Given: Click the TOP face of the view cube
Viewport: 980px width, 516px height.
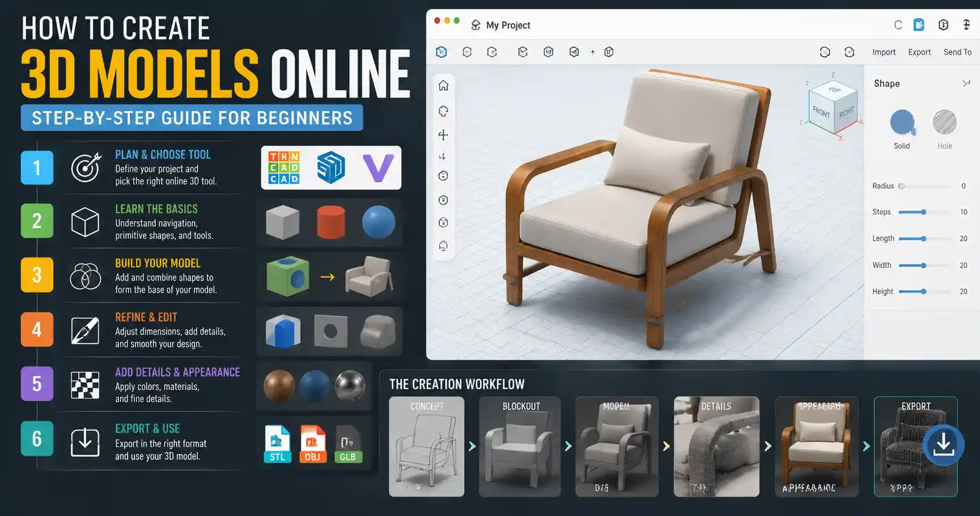Looking at the screenshot, I should (834, 90).
